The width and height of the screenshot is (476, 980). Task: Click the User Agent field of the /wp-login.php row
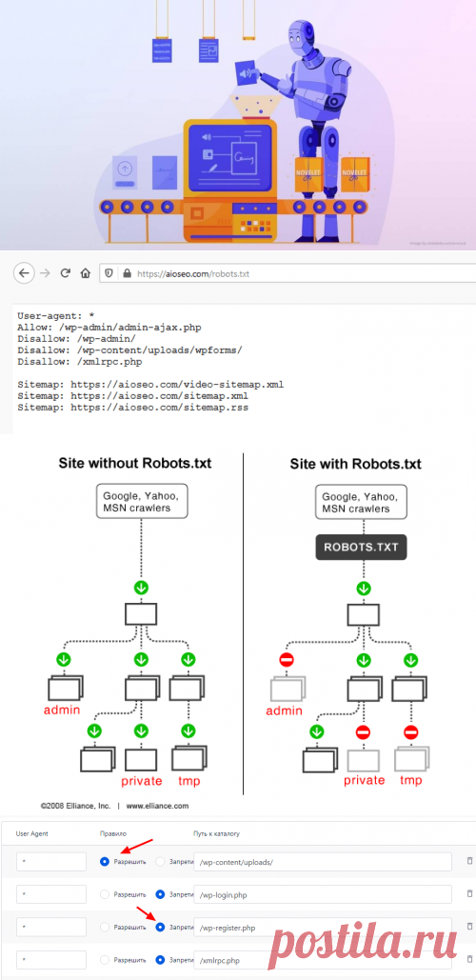(51, 894)
